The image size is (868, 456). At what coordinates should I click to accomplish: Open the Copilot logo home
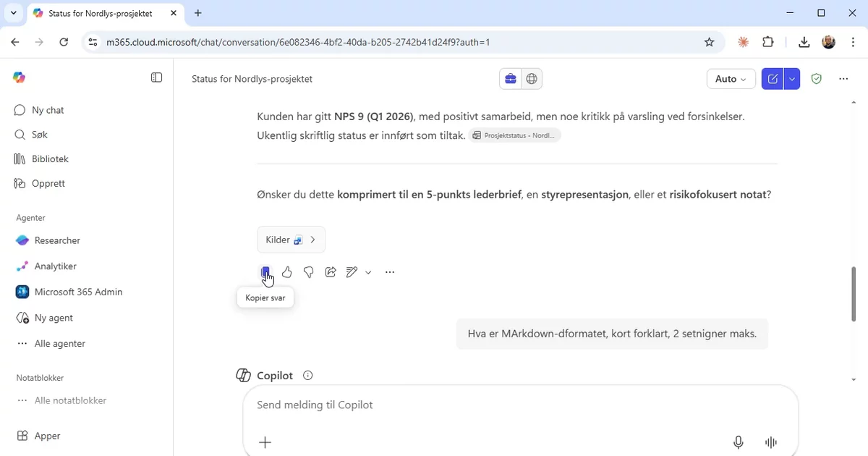(x=20, y=77)
